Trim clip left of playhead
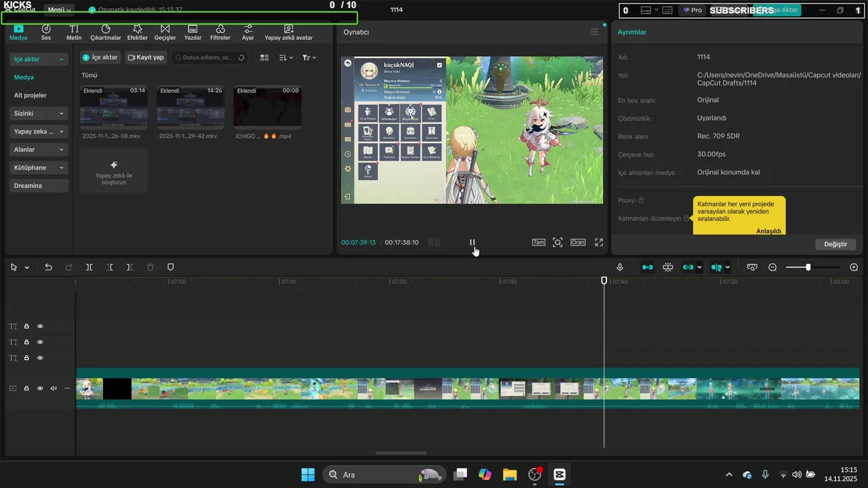The height and width of the screenshot is (488, 868). (109, 268)
